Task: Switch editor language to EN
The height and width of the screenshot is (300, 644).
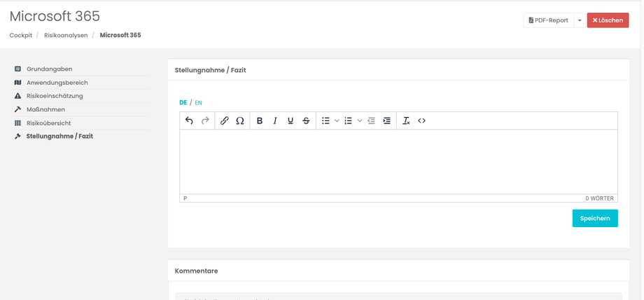Action: [x=199, y=102]
